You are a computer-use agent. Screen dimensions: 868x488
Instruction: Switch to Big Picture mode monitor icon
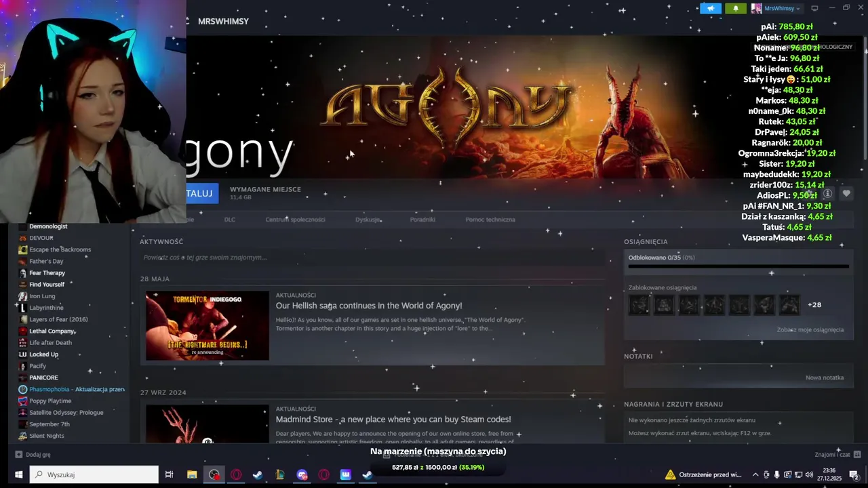pos(814,8)
